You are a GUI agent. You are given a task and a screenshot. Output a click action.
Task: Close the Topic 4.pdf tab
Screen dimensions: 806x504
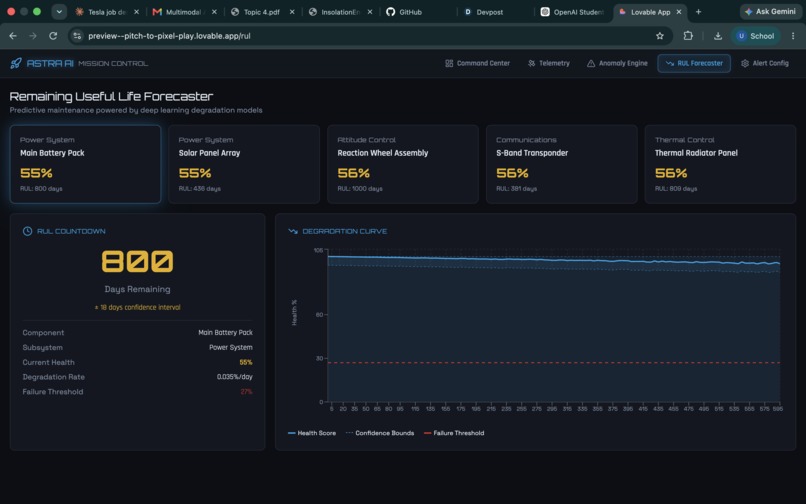[292, 12]
